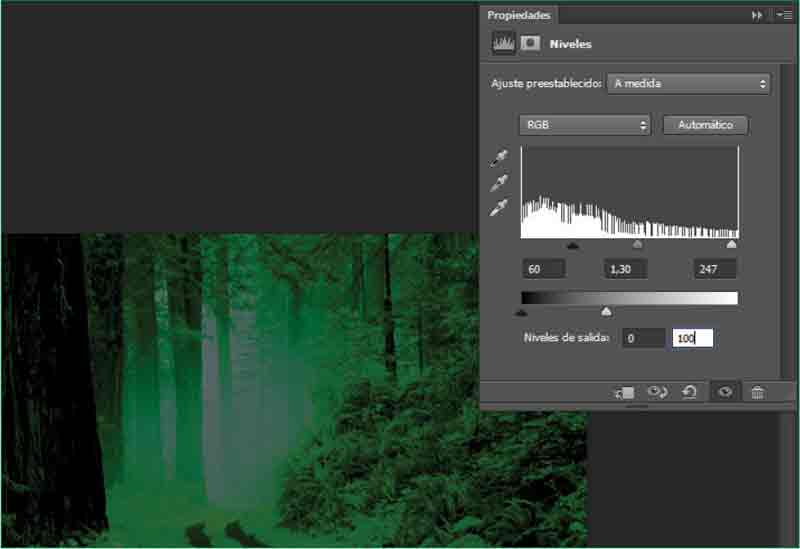This screenshot has width=800, height=549.
Task: Click the midtone input slider handle
Action: [x=638, y=244]
